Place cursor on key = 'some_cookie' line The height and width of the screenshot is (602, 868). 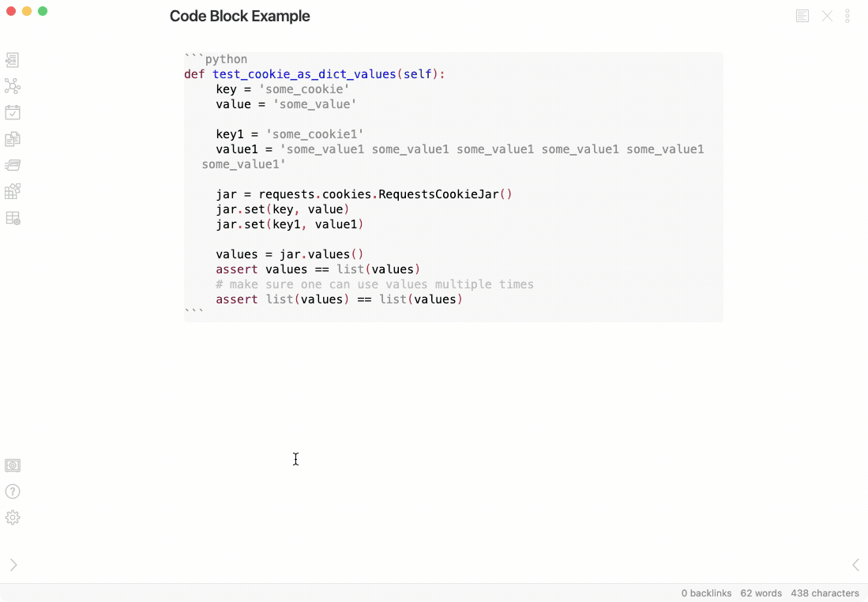coord(282,89)
